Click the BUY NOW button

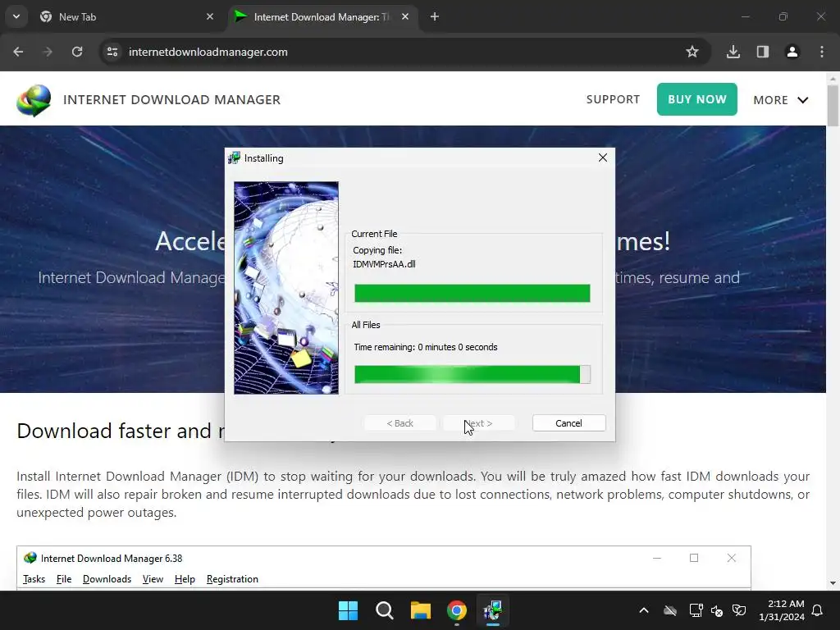(697, 99)
